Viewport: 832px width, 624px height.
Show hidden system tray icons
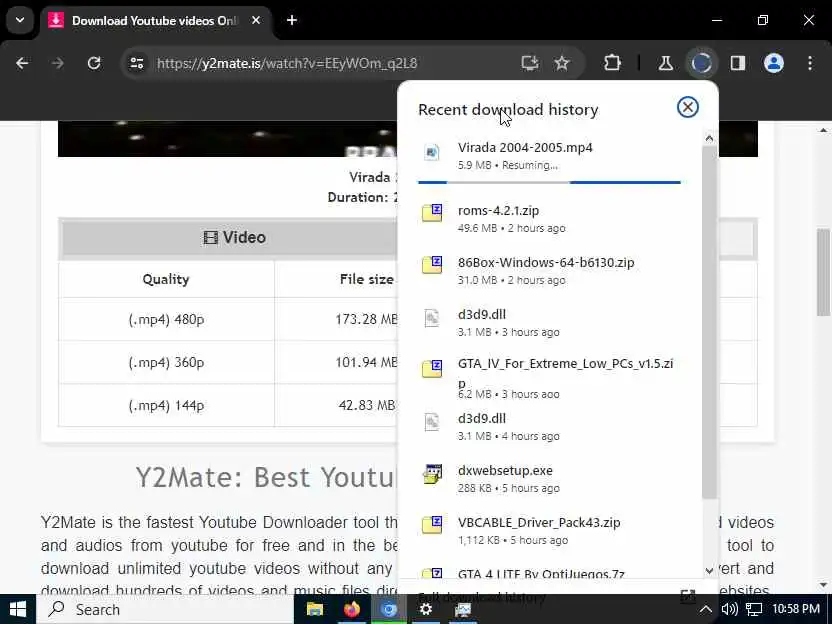[705, 609]
